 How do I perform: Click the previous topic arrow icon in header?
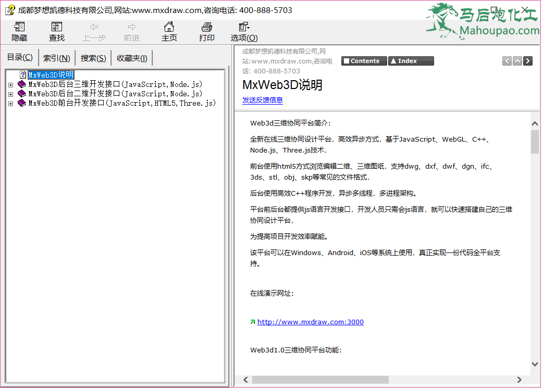(507, 61)
